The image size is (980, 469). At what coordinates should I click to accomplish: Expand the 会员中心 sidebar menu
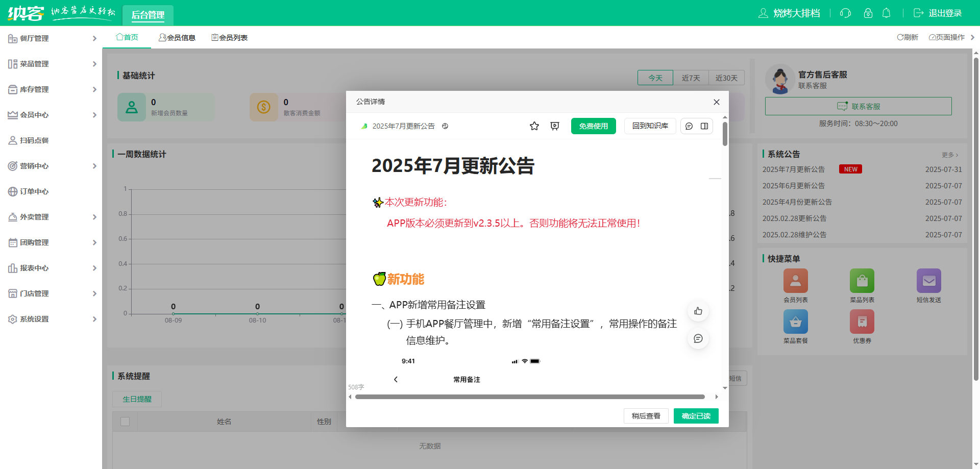[x=51, y=115]
